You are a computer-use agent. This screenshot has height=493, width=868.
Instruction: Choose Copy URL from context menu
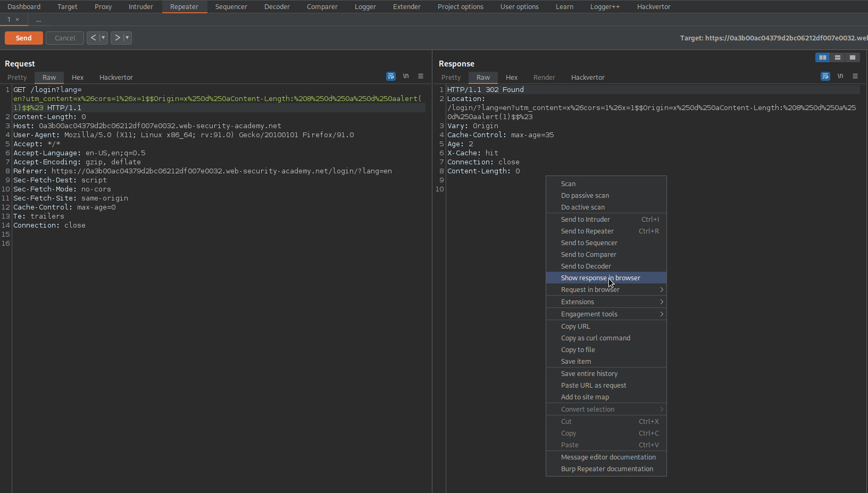point(606,327)
